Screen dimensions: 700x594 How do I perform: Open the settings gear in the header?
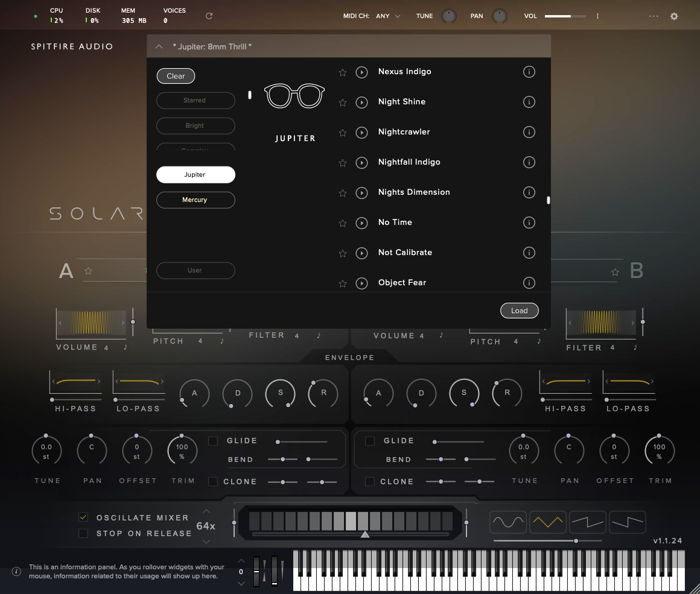click(674, 16)
